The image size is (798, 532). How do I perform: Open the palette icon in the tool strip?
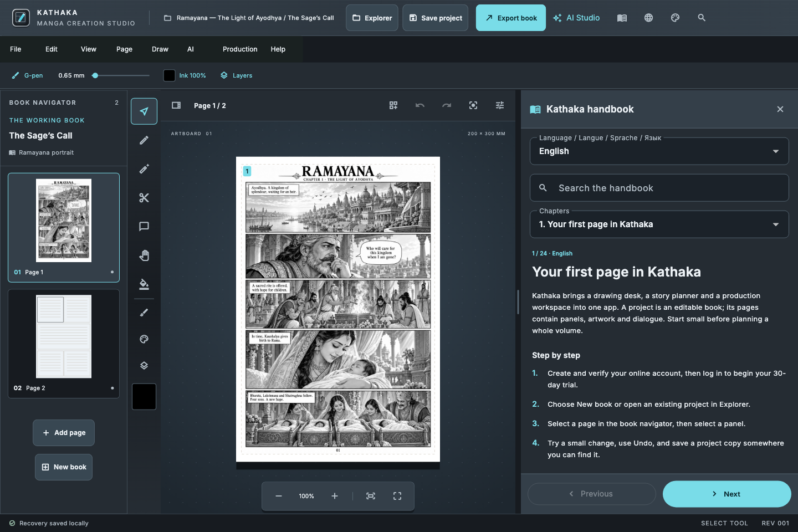(144, 339)
